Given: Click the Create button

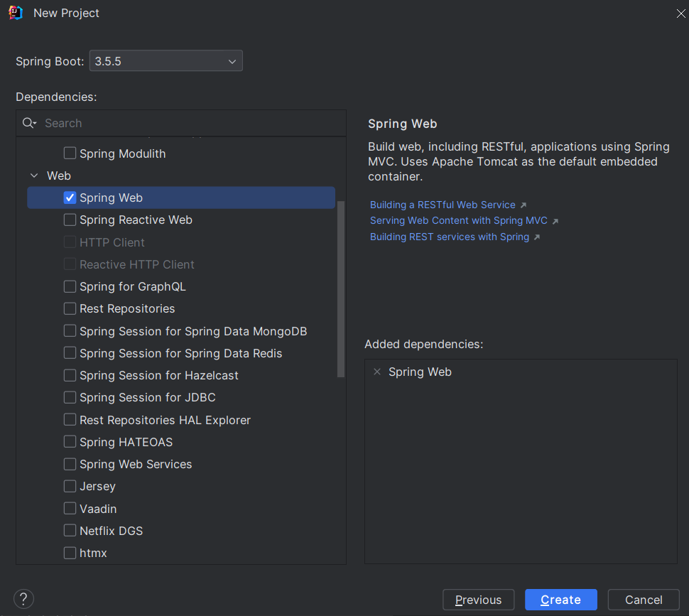Looking at the screenshot, I should click(561, 600).
